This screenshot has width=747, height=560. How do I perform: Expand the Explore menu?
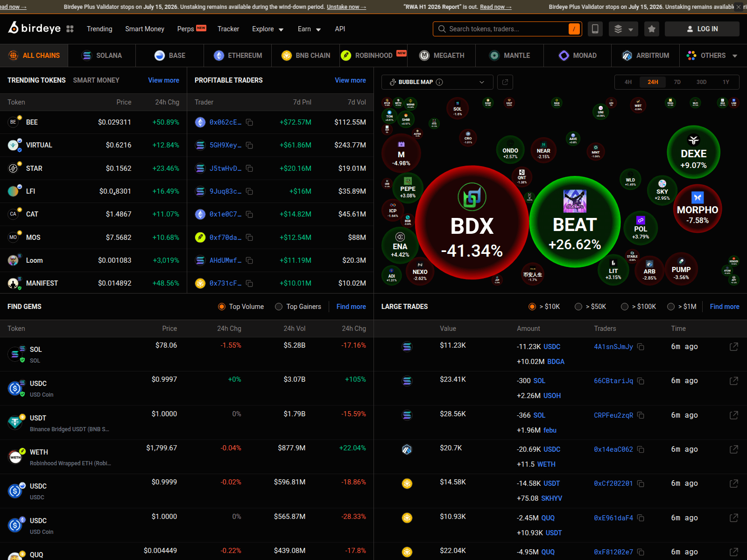(x=268, y=29)
